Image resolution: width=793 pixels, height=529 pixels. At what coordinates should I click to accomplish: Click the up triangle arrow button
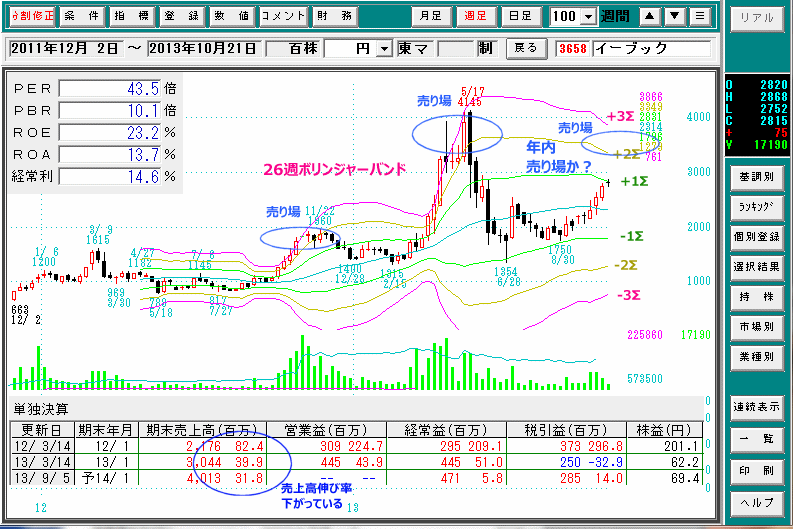tap(650, 16)
